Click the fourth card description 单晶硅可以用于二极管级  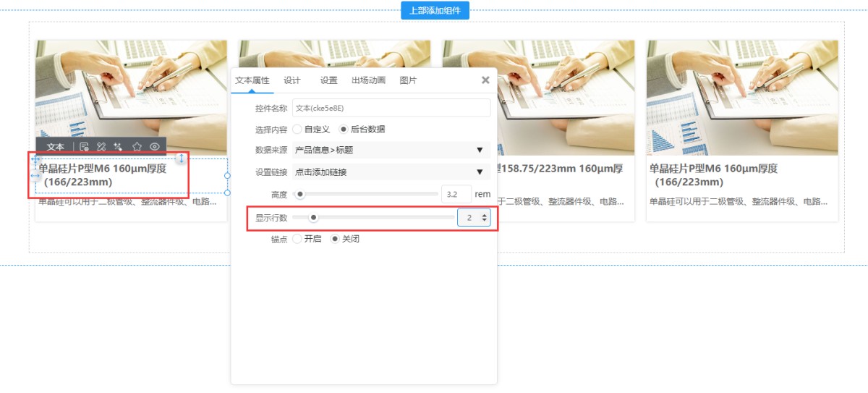(738, 201)
